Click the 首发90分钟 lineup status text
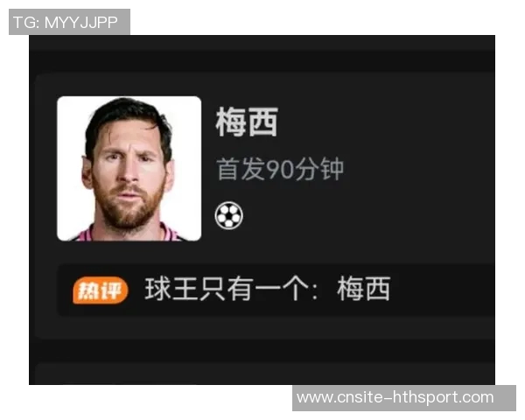This screenshot has width=525, height=420. [x=280, y=169]
